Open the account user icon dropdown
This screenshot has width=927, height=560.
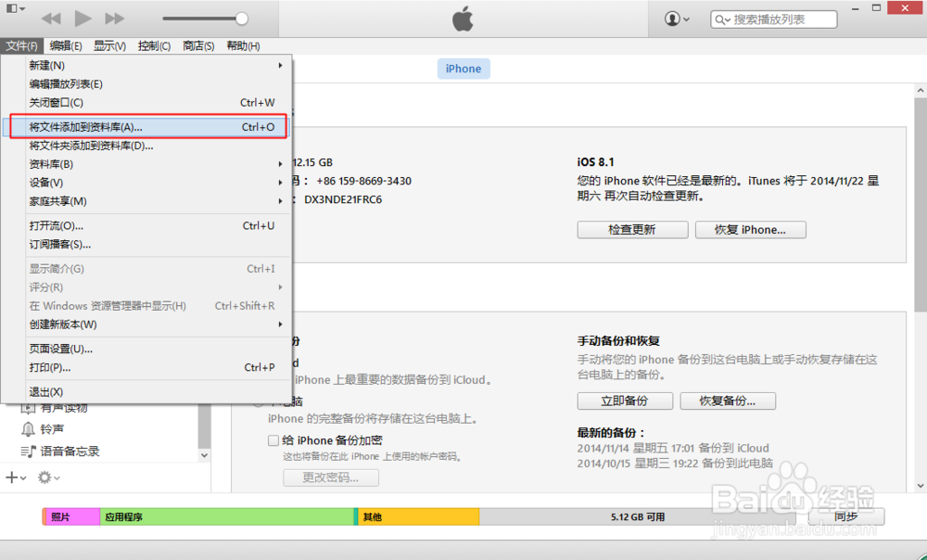677,19
